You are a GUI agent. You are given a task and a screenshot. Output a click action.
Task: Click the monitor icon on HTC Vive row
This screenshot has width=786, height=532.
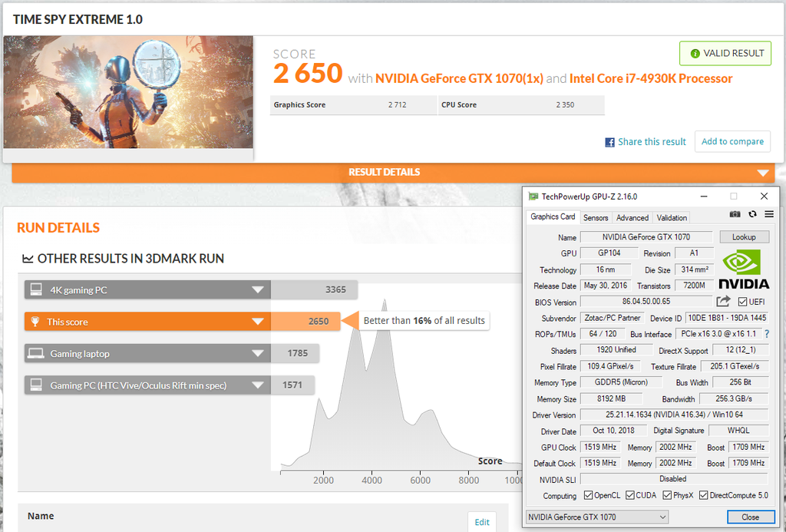pos(35,385)
